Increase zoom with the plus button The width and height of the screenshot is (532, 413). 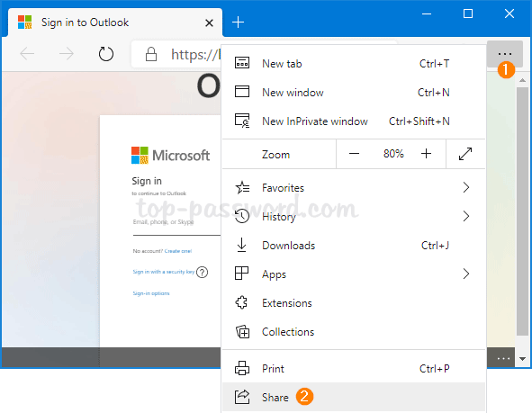coord(426,154)
